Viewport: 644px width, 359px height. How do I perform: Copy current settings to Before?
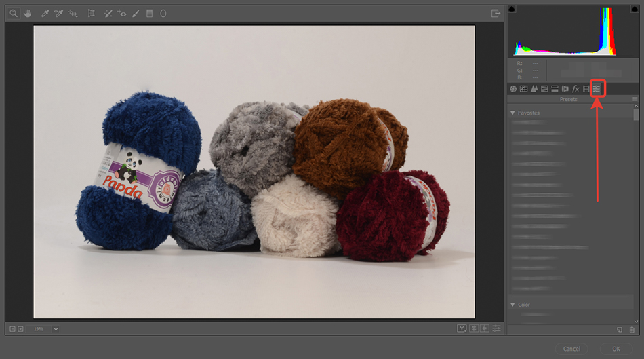coord(485,328)
